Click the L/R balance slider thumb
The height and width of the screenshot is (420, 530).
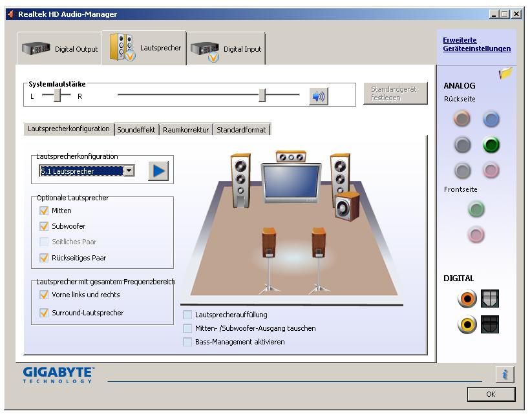pos(58,95)
